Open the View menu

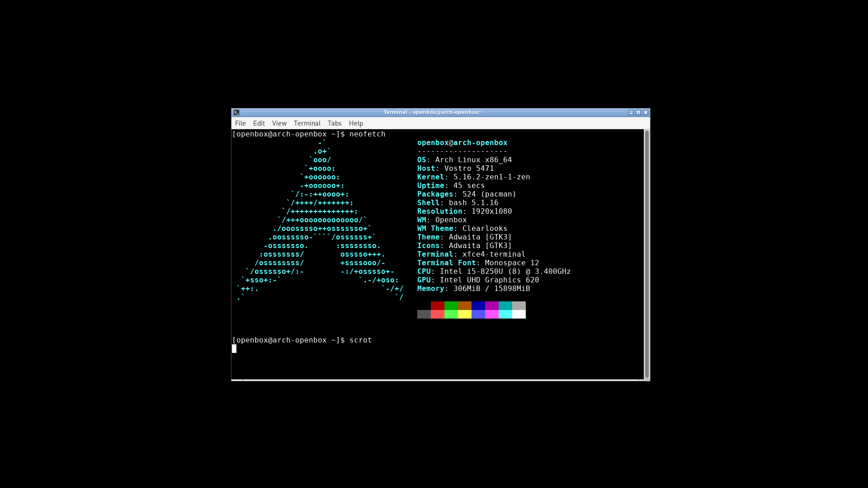[279, 123]
